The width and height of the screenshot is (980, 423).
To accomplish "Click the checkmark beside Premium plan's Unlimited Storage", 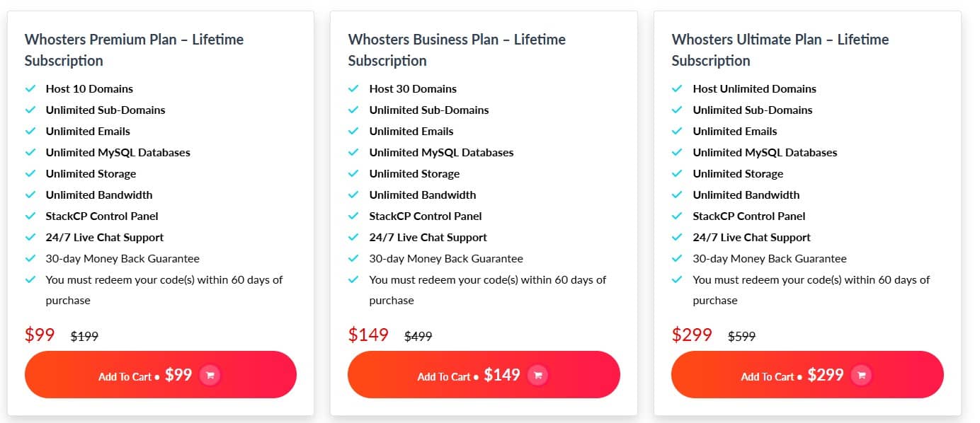I will tap(31, 174).
